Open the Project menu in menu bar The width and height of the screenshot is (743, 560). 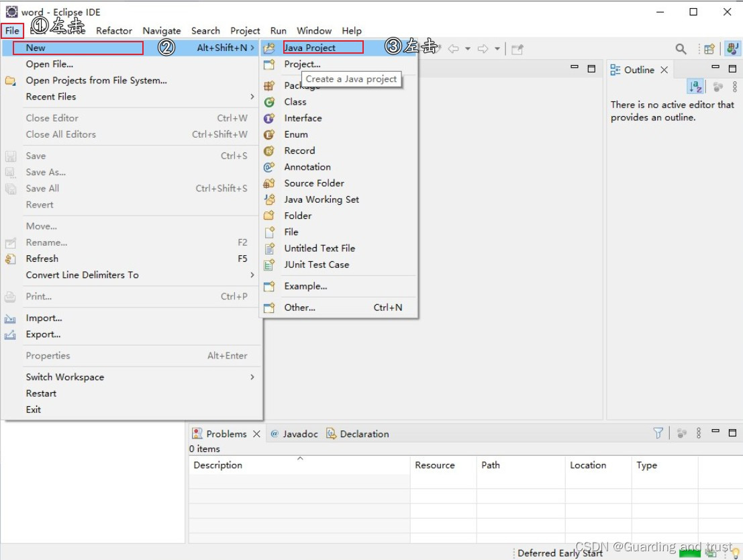point(245,31)
